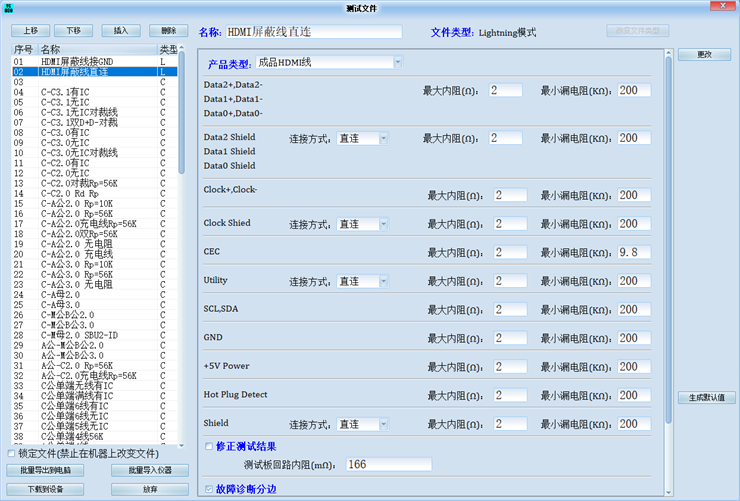The height and width of the screenshot is (501, 740).
Task: Click the app icon in the title bar
Action: click(8, 7)
